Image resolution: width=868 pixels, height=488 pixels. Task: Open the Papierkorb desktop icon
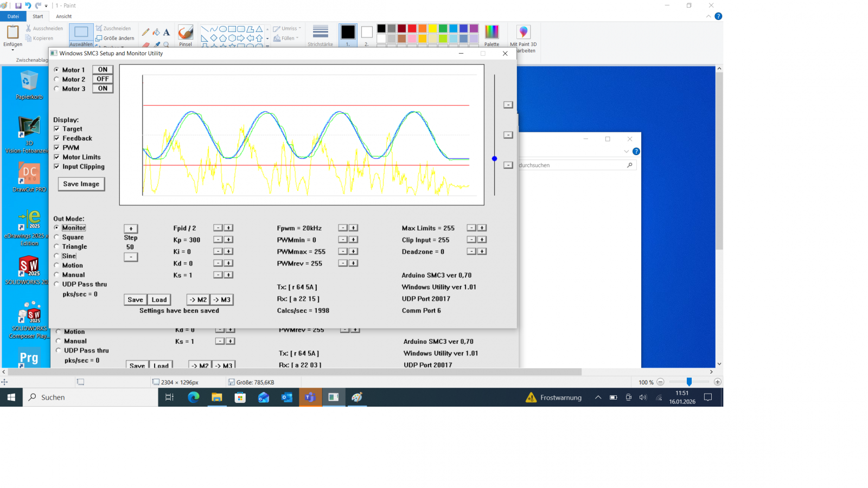click(29, 85)
